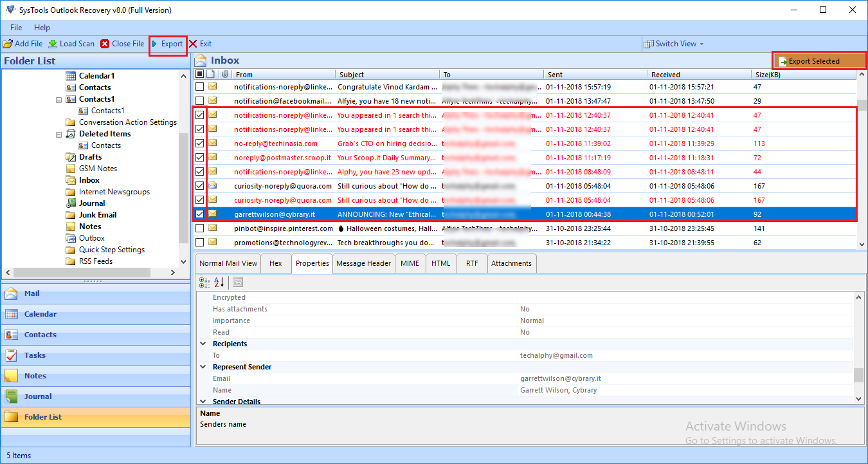Click the Load Scan toolbar button

(x=71, y=44)
